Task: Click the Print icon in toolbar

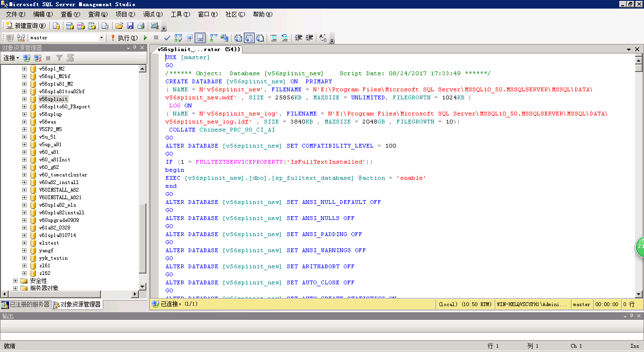Action: [141, 26]
